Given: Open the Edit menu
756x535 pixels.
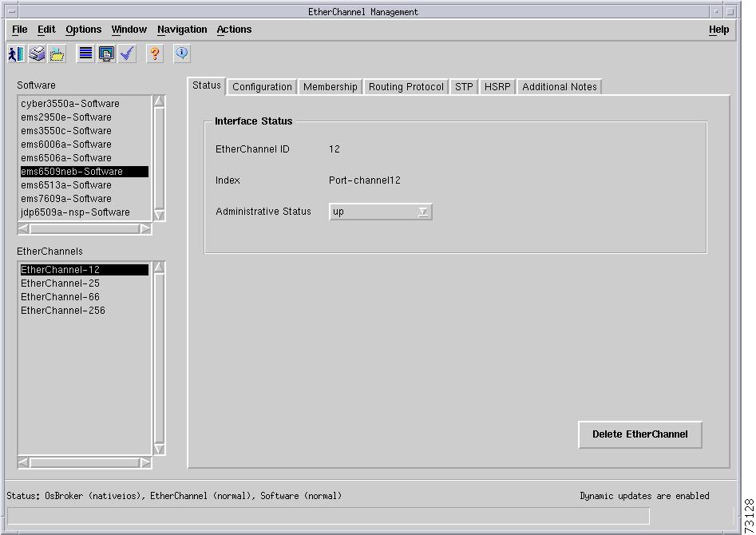Looking at the screenshot, I should (46, 30).
